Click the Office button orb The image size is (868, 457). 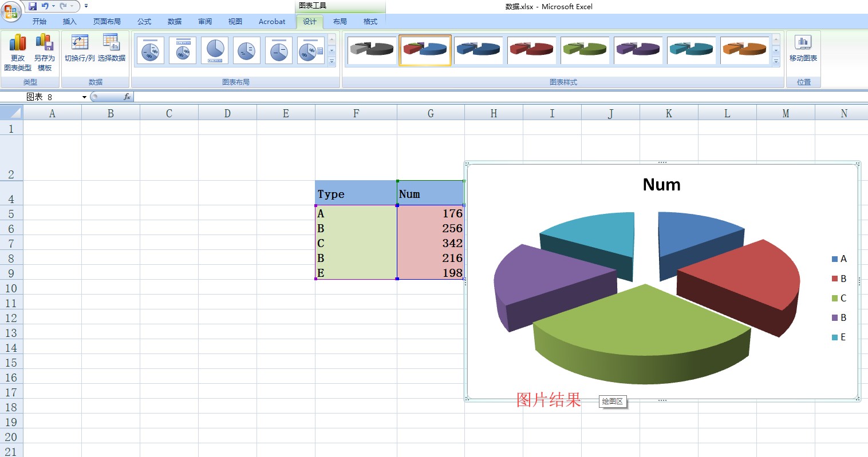11,11
